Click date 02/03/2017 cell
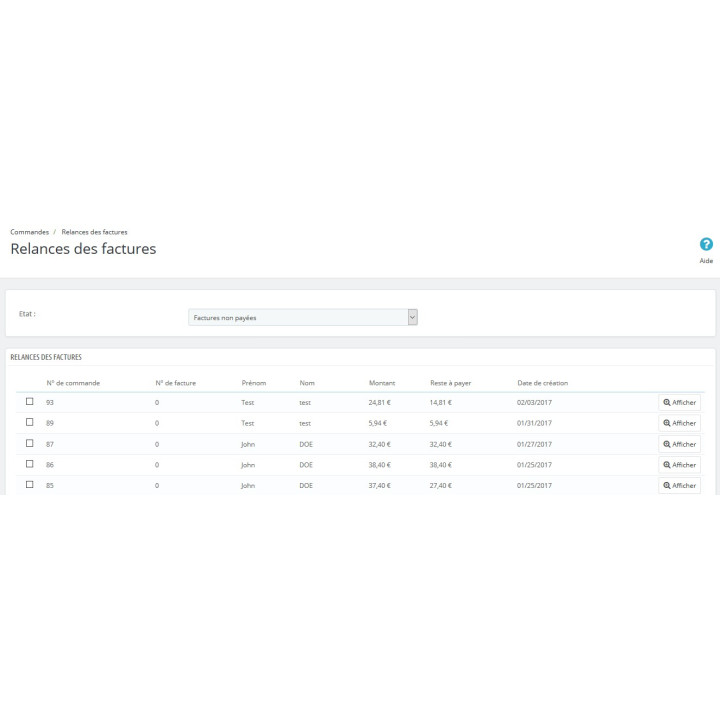 (x=534, y=403)
